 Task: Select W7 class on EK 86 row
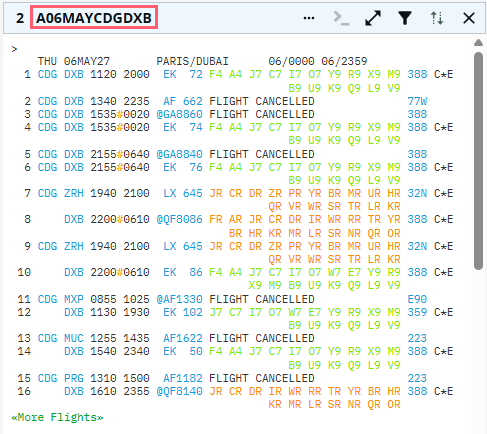(334, 272)
